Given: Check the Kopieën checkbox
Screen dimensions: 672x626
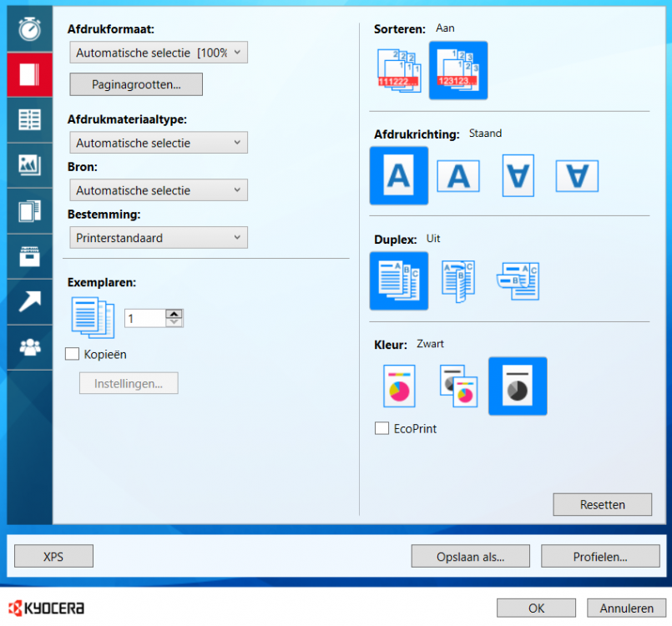Looking at the screenshot, I should click(72, 354).
